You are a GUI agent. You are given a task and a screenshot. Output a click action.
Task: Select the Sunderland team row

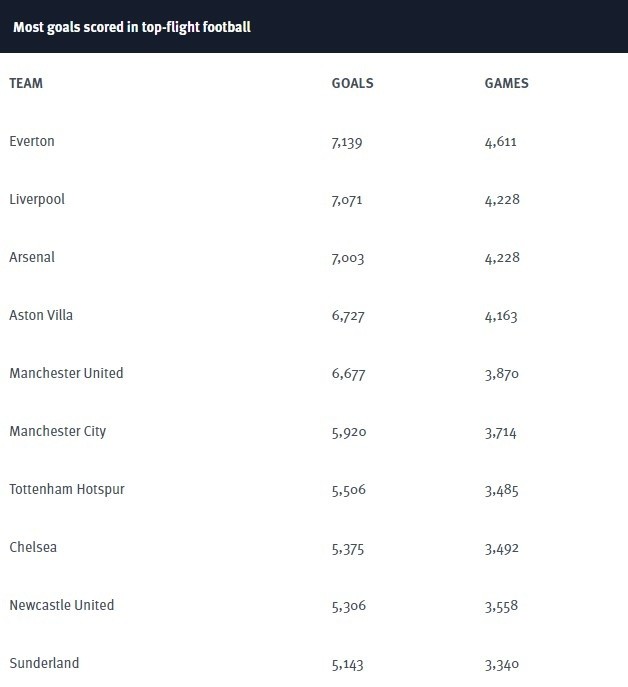(314, 663)
